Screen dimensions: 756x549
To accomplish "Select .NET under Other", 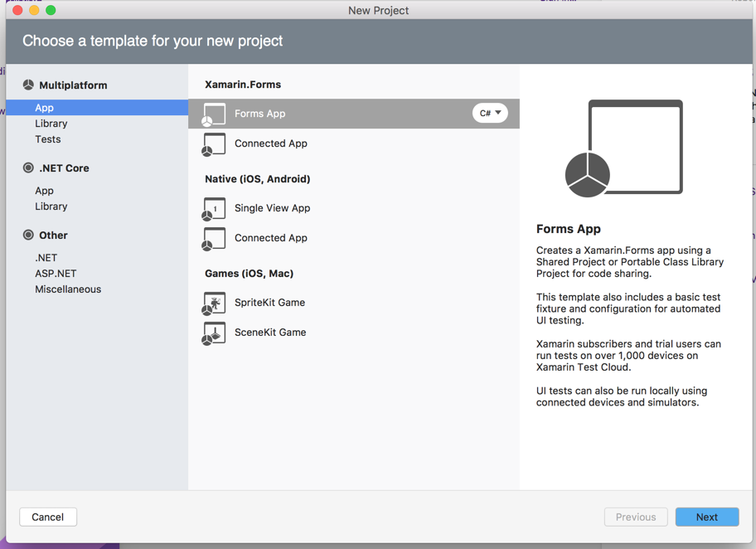I will coord(46,258).
